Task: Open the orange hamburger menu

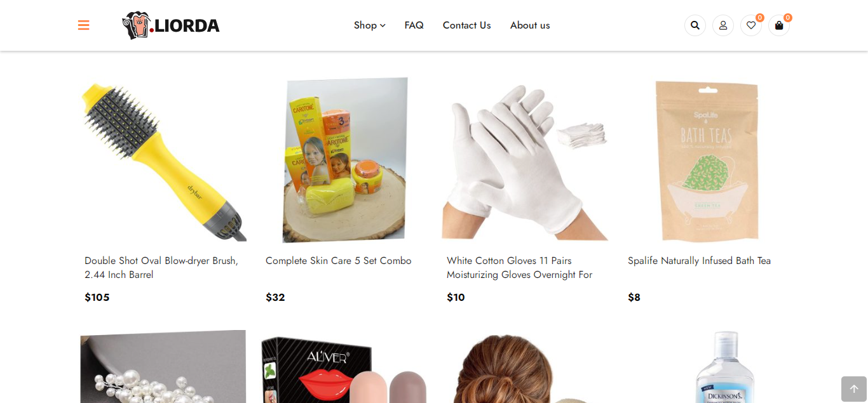Action: [83, 25]
